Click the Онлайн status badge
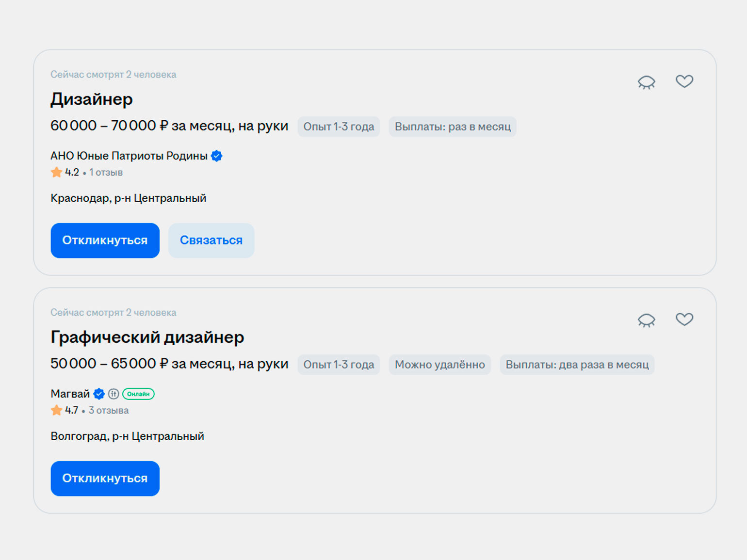Screen dimensions: 747x560 tap(138, 394)
